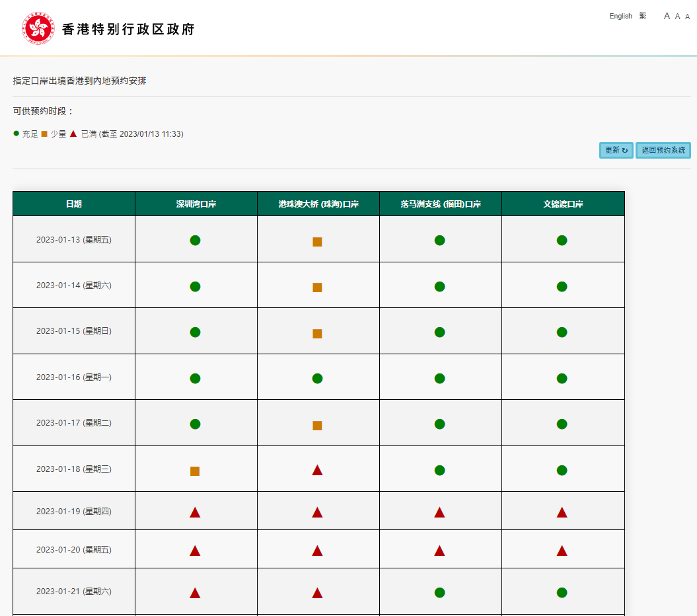Click orange square for 港珠澳大桥 on 2023-01-14
Image resolution: width=697 pixels, height=616 pixels.
317,287
